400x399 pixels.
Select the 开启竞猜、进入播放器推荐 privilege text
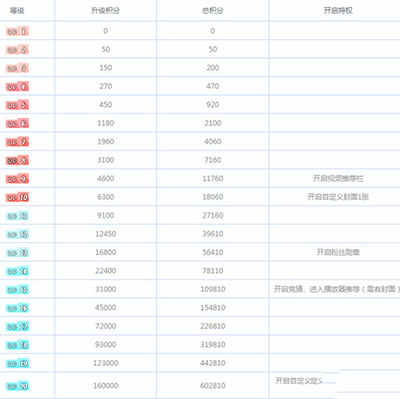click(317, 289)
